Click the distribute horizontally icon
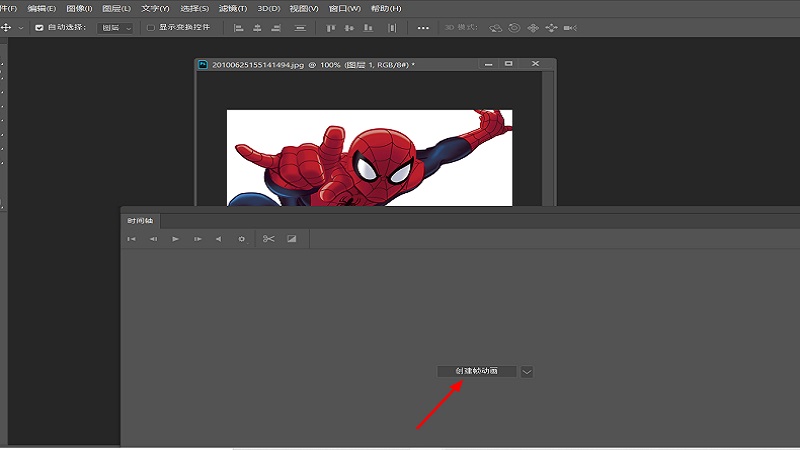Viewport: 800px width, 450px height. 392,28
